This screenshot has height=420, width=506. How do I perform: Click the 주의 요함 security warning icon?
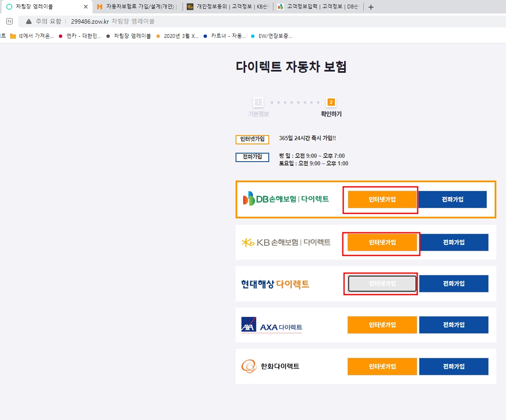(x=29, y=21)
